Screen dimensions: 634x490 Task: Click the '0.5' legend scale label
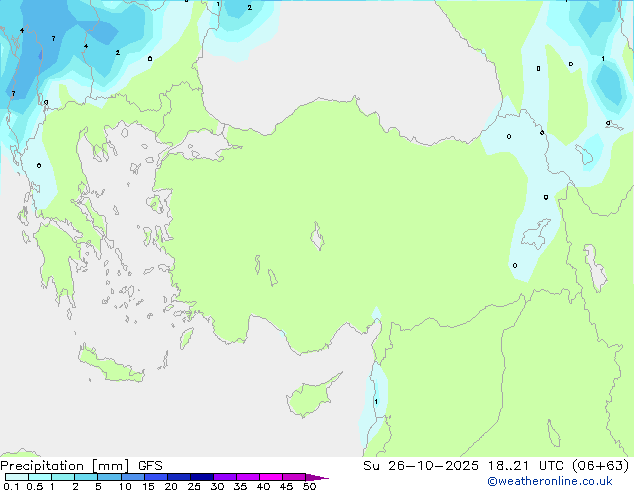34,486
